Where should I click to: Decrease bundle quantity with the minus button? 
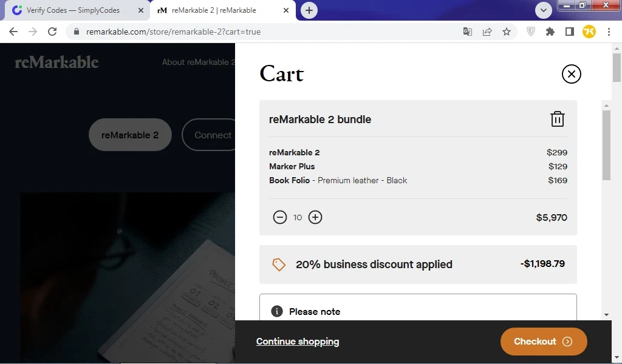tap(279, 217)
